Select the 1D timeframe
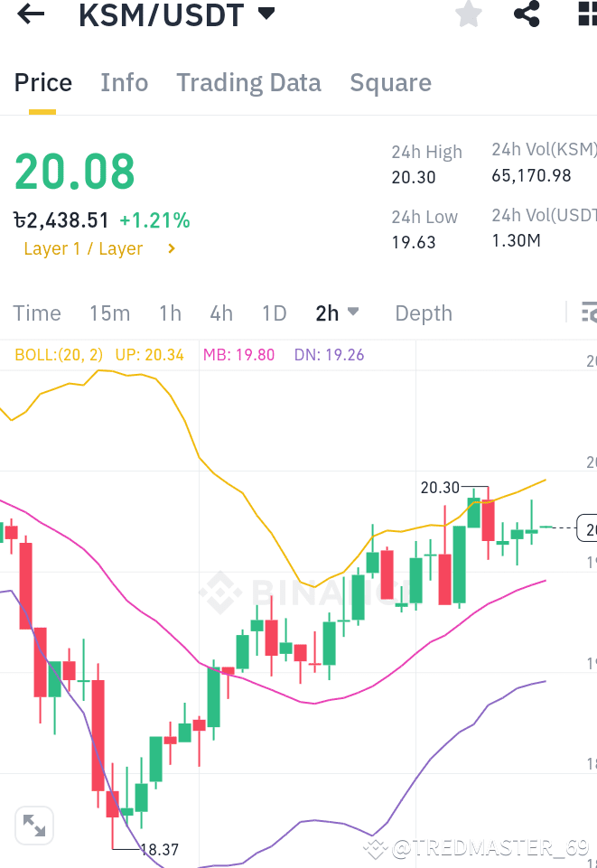597x868 pixels. [274, 313]
